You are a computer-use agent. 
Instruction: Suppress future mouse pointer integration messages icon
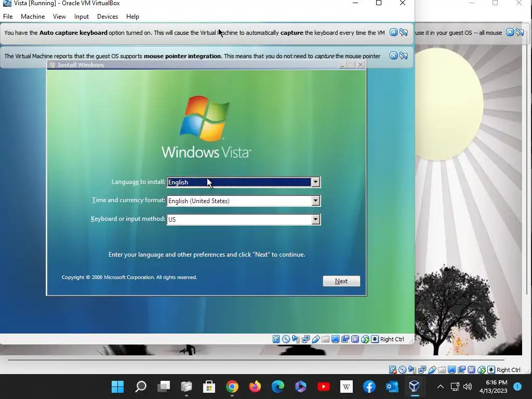point(403,56)
